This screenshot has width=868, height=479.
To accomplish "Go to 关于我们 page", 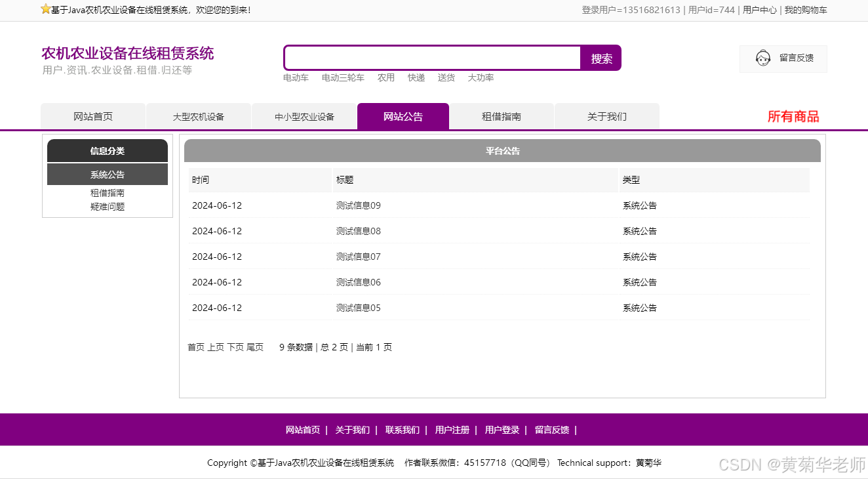I will tap(606, 116).
